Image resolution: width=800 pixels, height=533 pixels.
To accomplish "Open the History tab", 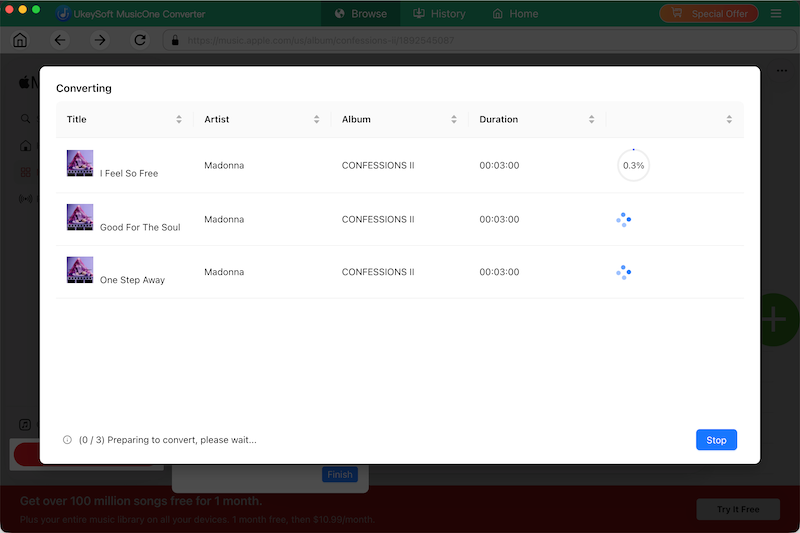I will [x=439, y=14].
